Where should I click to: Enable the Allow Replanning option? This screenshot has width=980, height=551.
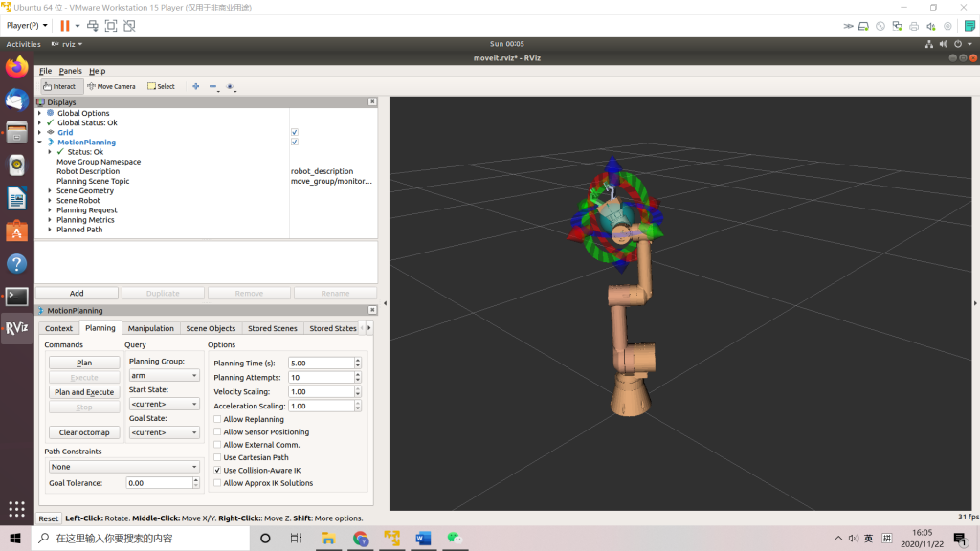[218, 418]
